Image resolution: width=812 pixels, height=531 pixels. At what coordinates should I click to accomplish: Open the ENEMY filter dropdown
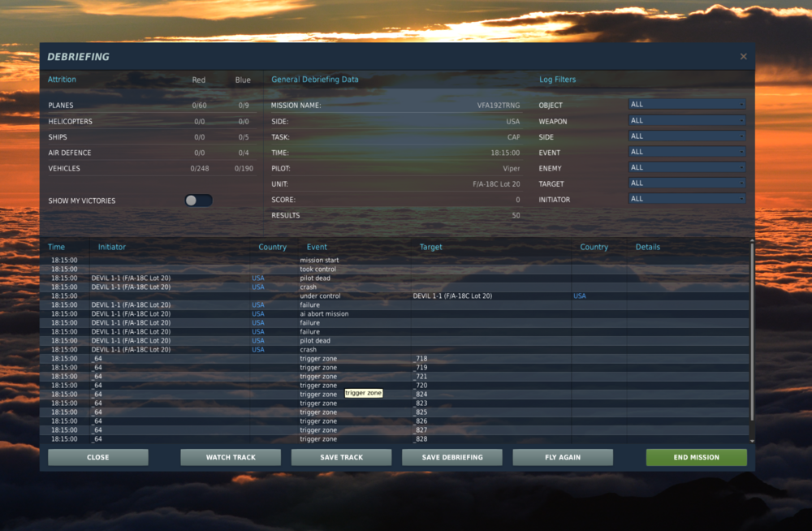pyautogui.click(x=687, y=168)
